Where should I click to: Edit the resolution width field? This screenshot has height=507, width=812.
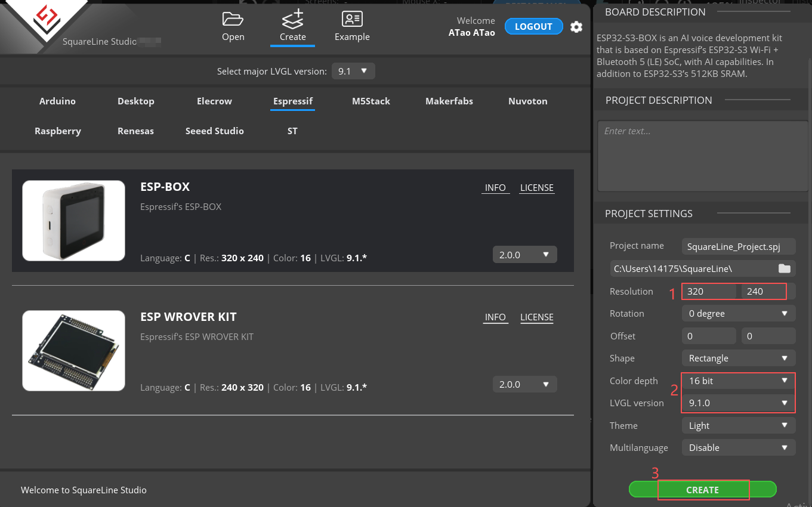[709, 292]
